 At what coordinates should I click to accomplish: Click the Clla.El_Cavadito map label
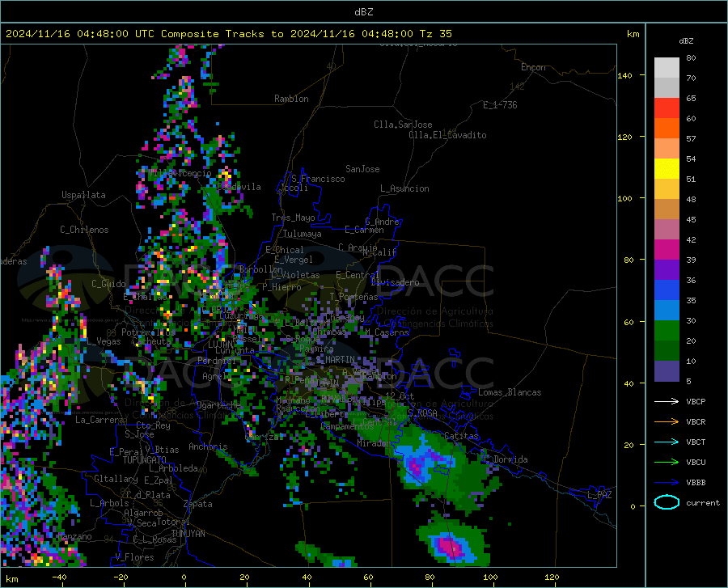click(x=447, y=135)
